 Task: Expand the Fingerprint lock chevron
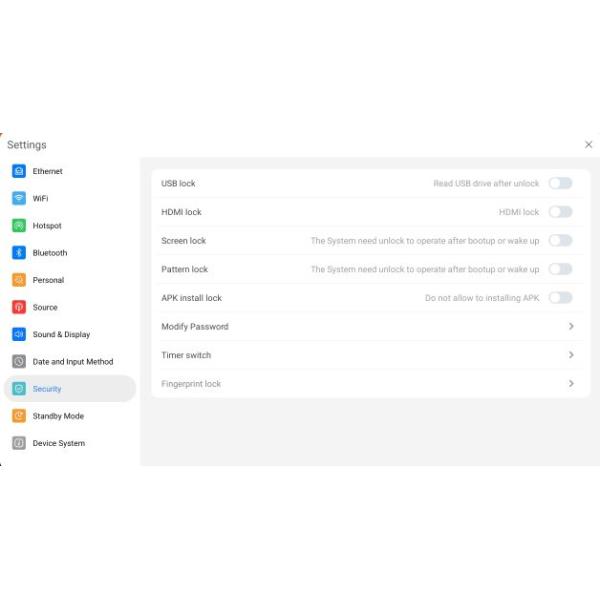571,383
